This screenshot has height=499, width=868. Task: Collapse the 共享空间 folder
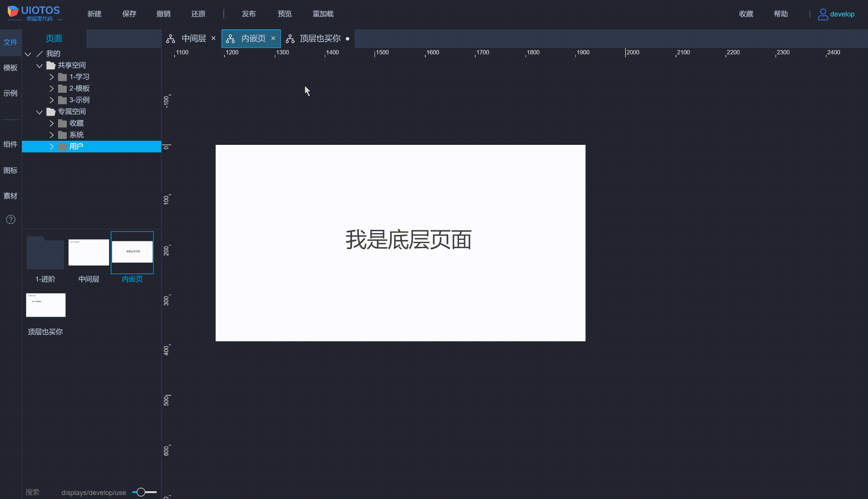39,65
